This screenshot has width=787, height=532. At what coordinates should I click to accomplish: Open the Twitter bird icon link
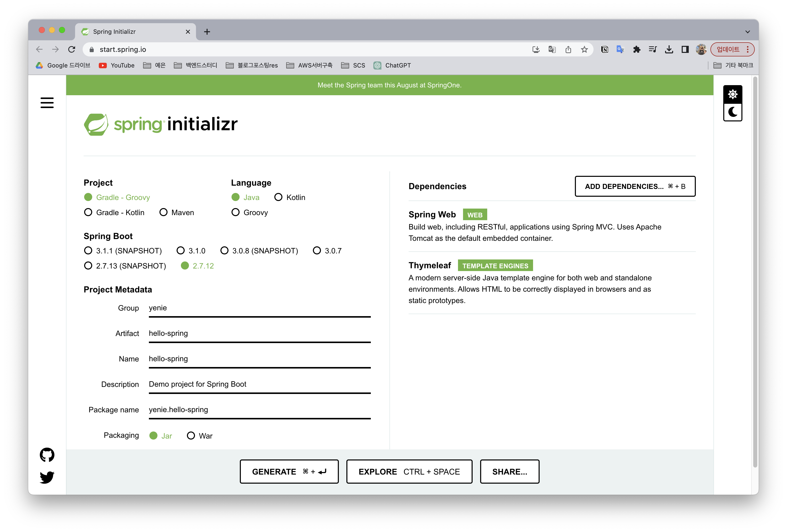click(47, 477)
